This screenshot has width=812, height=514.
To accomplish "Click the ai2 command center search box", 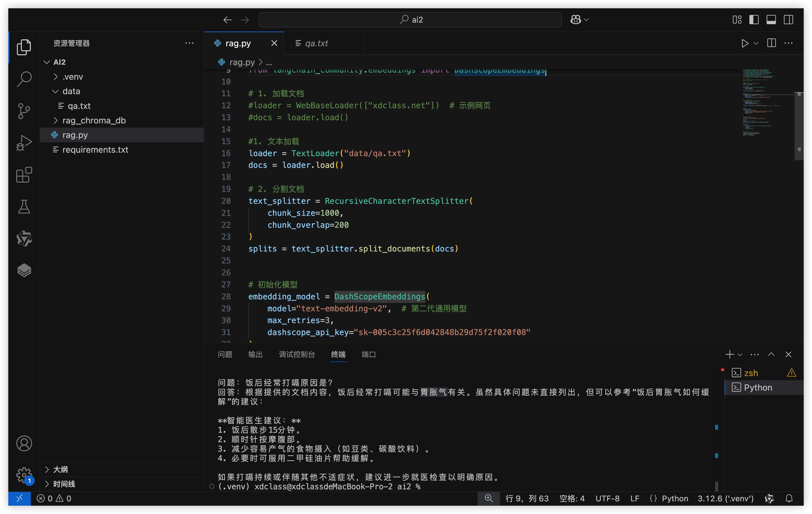I will [x=410, y=20].
